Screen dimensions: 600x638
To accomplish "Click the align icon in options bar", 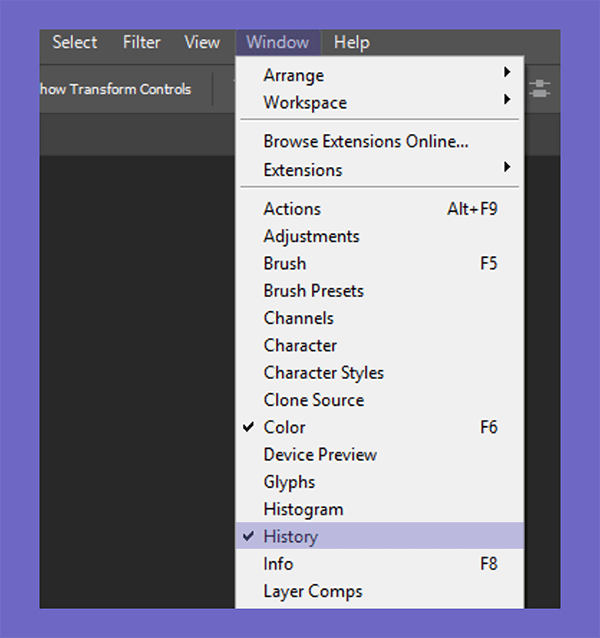I will point(540,89).
